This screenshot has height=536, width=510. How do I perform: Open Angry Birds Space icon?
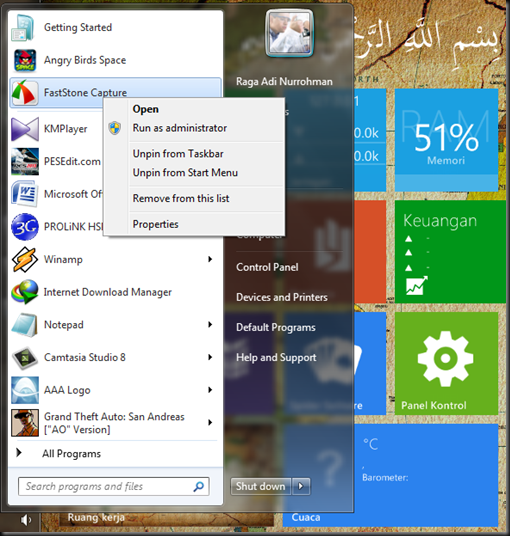[x=25, y=60]
